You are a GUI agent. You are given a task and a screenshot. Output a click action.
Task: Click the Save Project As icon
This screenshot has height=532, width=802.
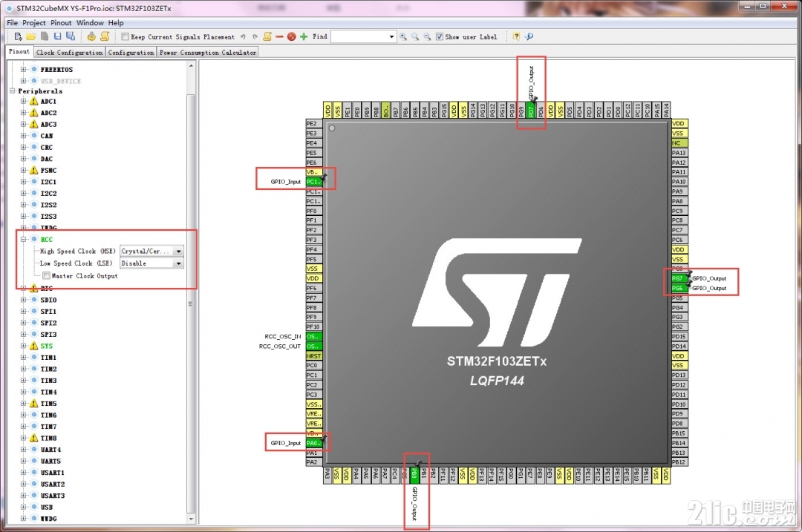71,36
